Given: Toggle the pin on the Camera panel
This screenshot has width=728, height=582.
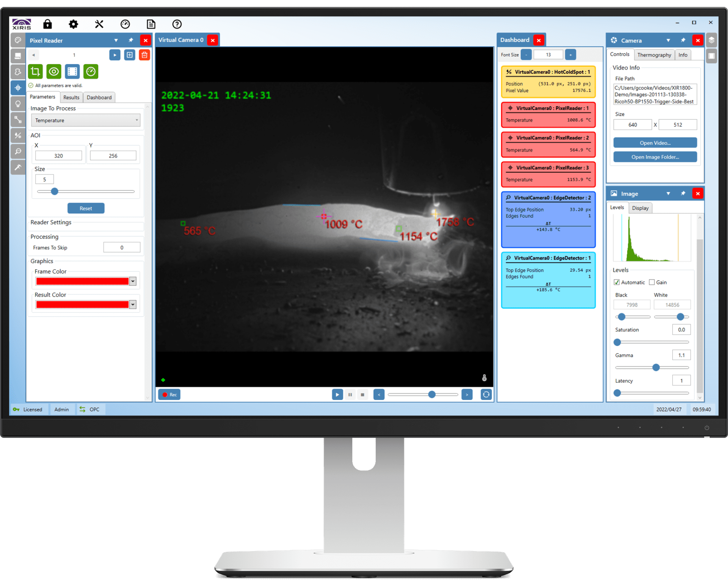Looking at the screenshot, I should pos(683,40).
